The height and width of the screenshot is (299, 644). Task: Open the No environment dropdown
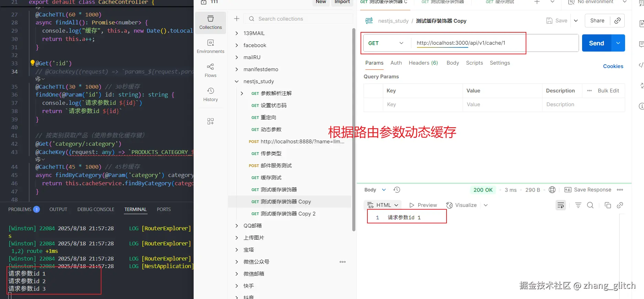pyautogui.click(x=597, y=2)
